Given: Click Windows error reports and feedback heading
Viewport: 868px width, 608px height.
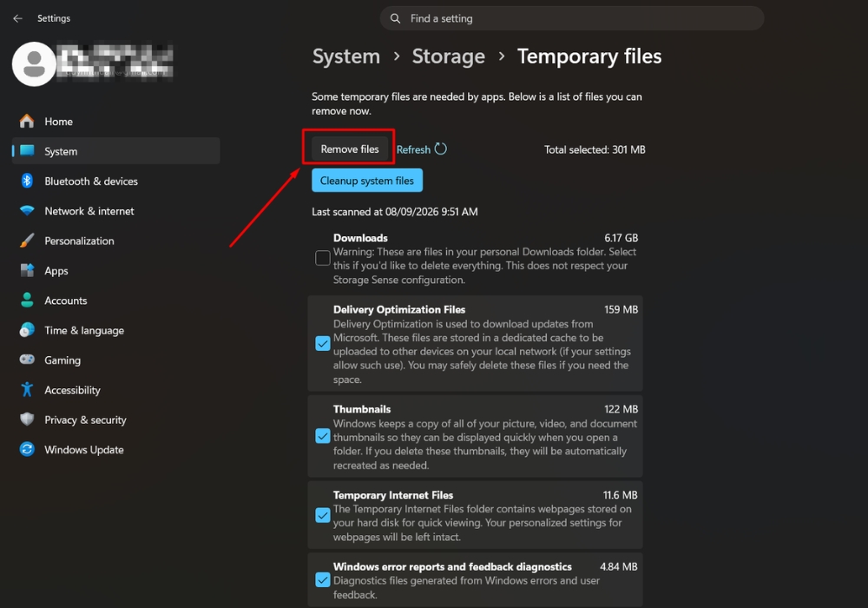Looking at the screenshot, I should point(452,566).
